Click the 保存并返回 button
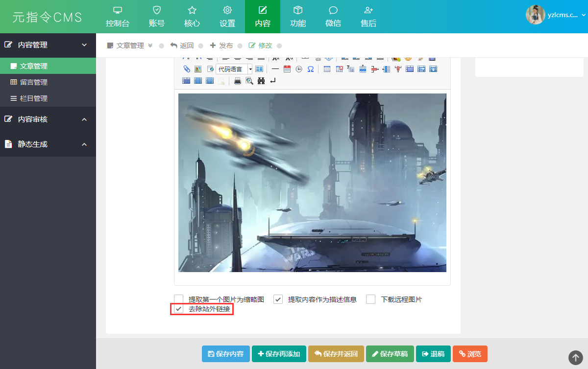 pos(336,354)
